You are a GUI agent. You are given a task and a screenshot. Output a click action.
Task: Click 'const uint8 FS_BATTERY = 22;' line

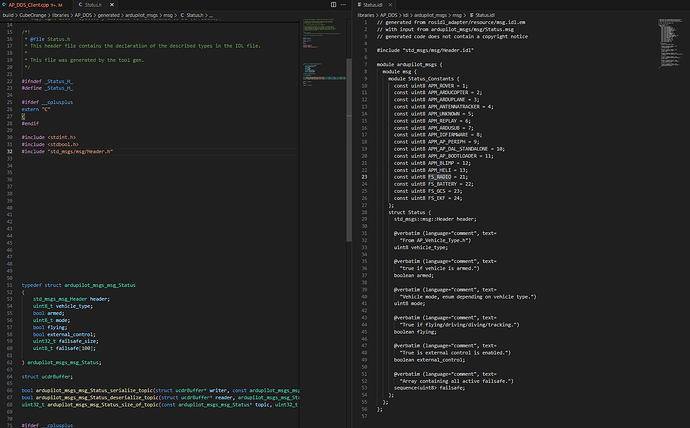433,184
